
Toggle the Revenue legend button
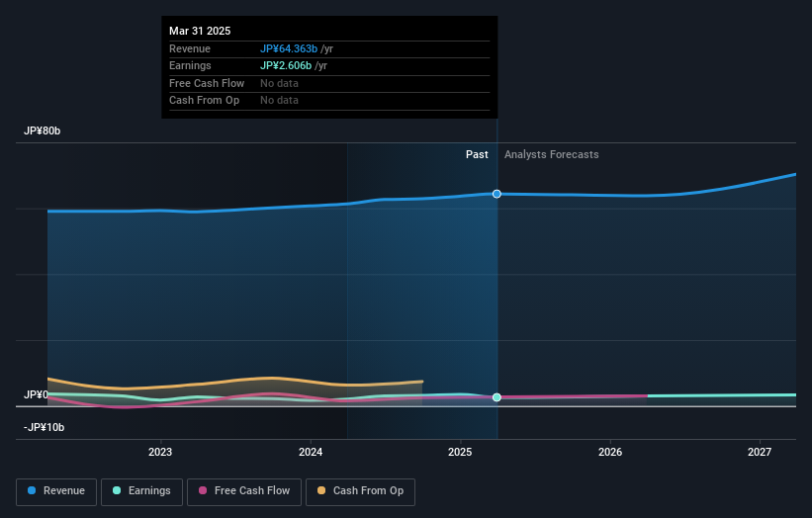pyautogui.click(x=56, y=491)
